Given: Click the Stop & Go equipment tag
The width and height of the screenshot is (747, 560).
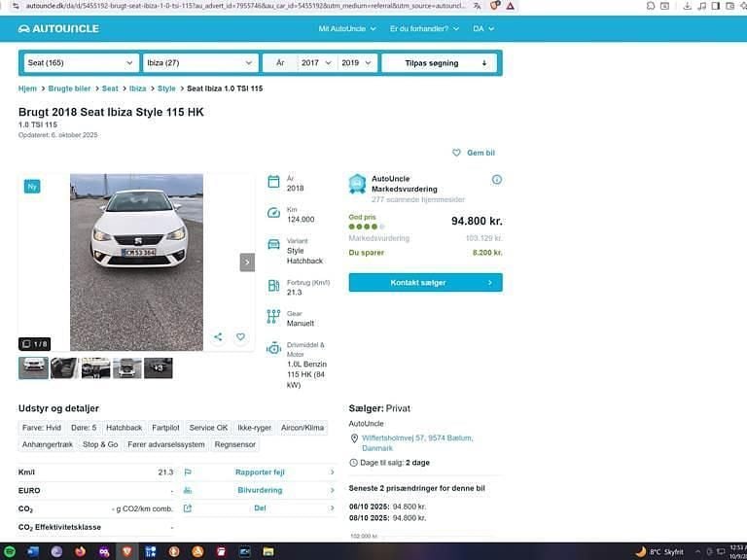Looking at the screenshot, I should 100,444.
